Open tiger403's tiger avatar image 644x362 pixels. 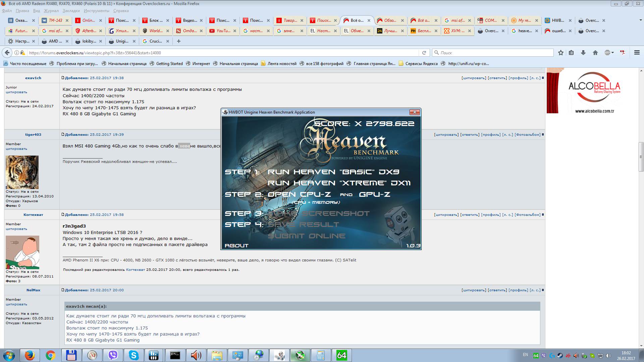(x=22, y=172)
